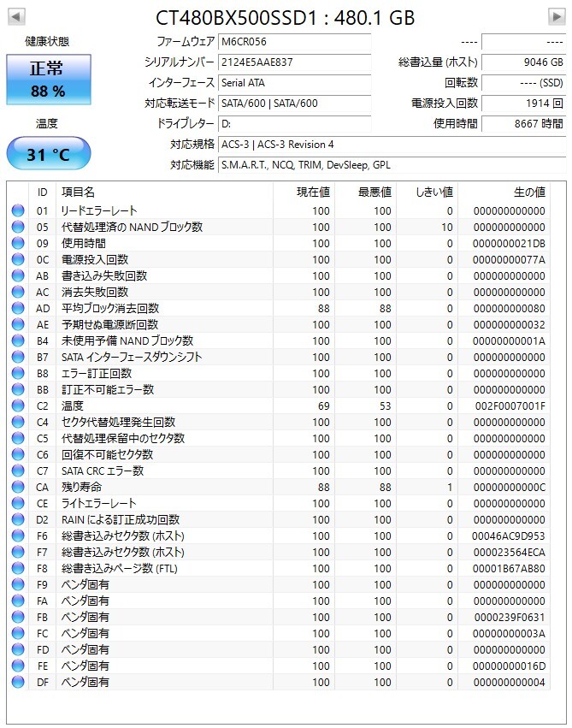Go to previous disk with left arrow

(x=16, y=17)
